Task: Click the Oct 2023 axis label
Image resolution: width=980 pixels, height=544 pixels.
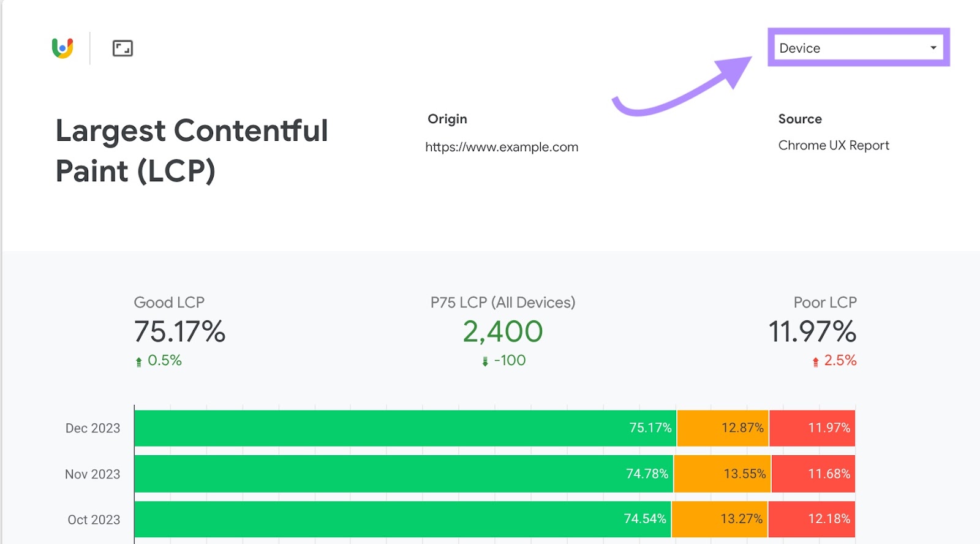Action: pos(94,519)
